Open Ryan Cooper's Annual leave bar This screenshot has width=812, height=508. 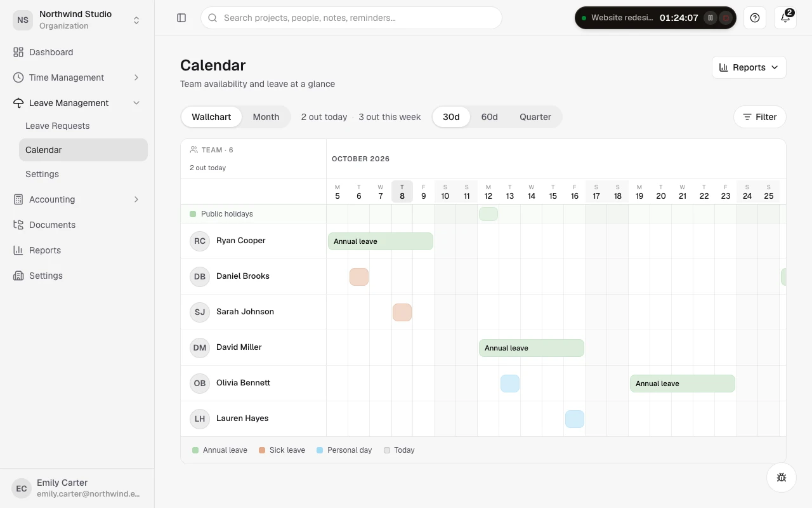point(381,241)
